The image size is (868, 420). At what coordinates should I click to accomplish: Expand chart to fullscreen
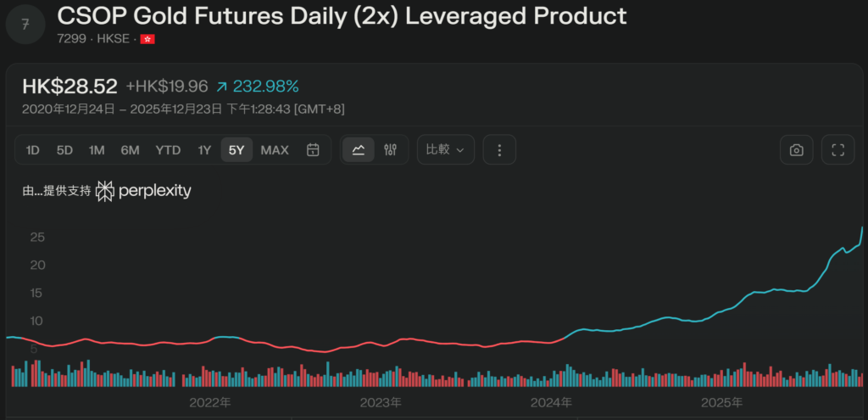(837, 150)
